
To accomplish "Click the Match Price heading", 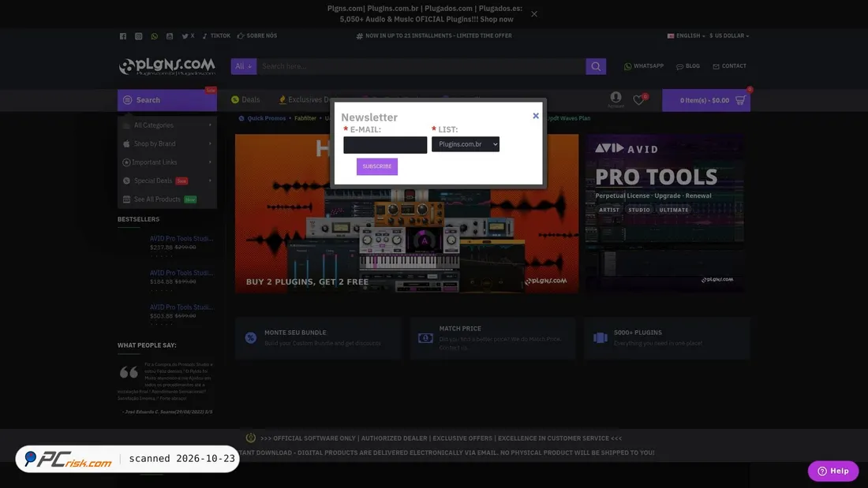I will 460,329.
